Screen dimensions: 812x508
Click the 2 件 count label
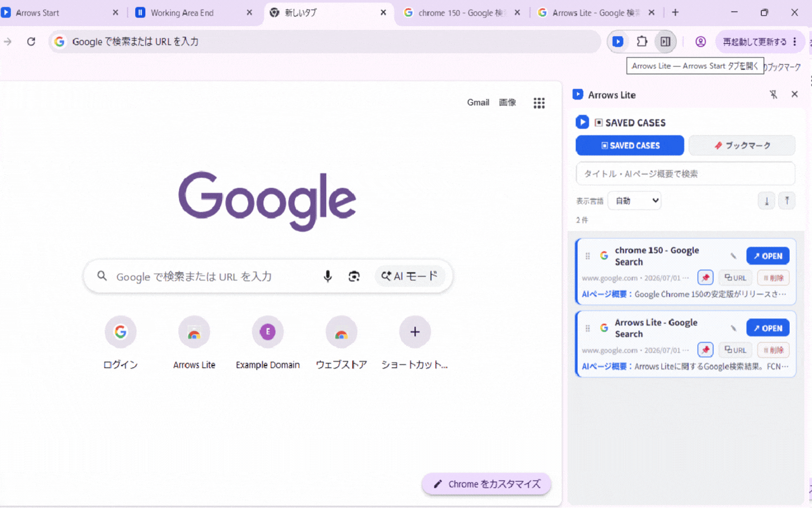click(582, 220)
